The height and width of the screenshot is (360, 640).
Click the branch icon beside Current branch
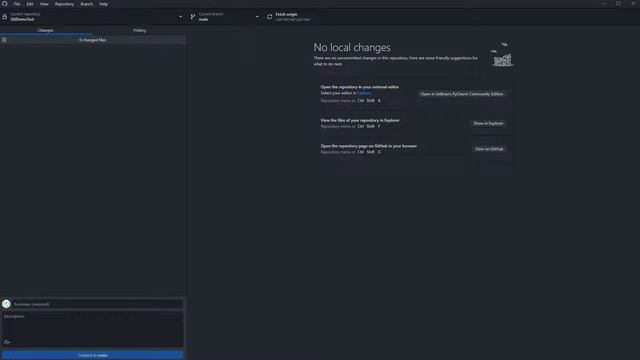click(x=193, y=17)
